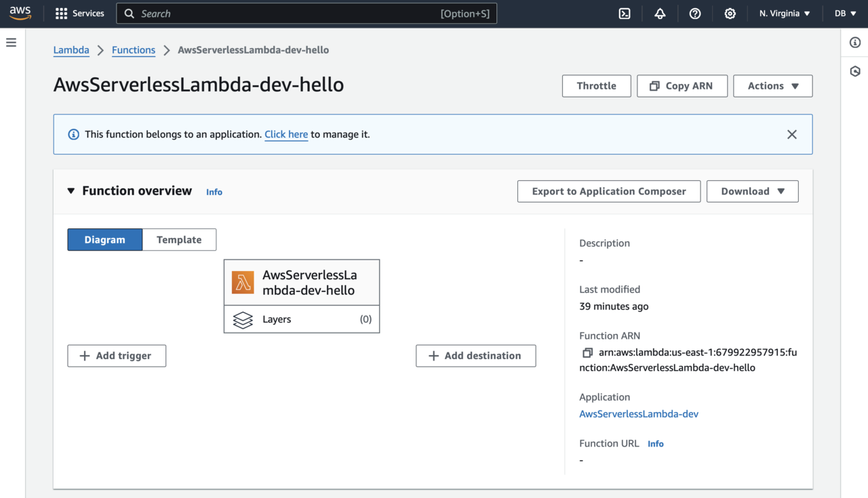Open the Actions dropdown

(772, 86)
